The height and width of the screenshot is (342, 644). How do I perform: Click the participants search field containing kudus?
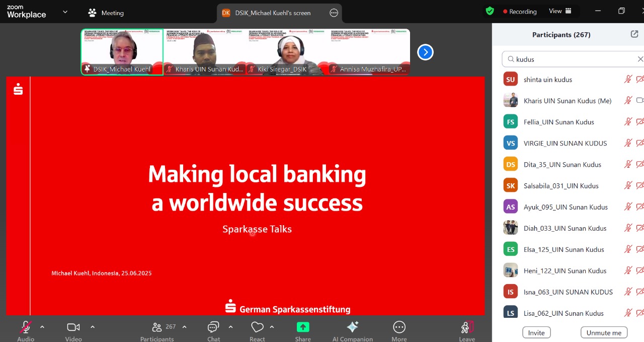[574, 59]
